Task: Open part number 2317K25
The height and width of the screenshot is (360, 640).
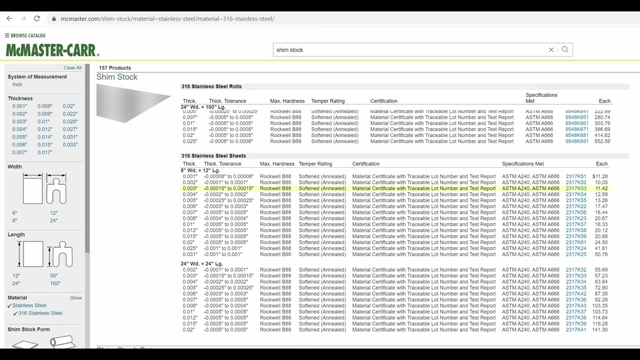Action: pos(576,254)
